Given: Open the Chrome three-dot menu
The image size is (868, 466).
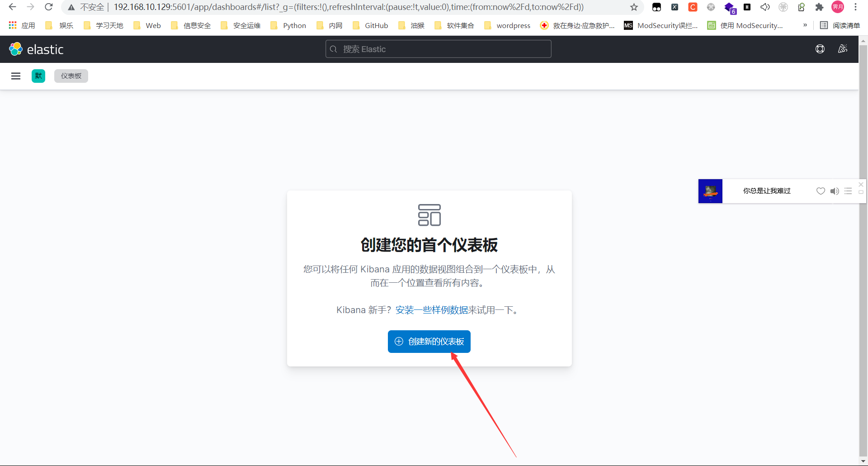Looking at the screenshot, I should pos(855,7).
